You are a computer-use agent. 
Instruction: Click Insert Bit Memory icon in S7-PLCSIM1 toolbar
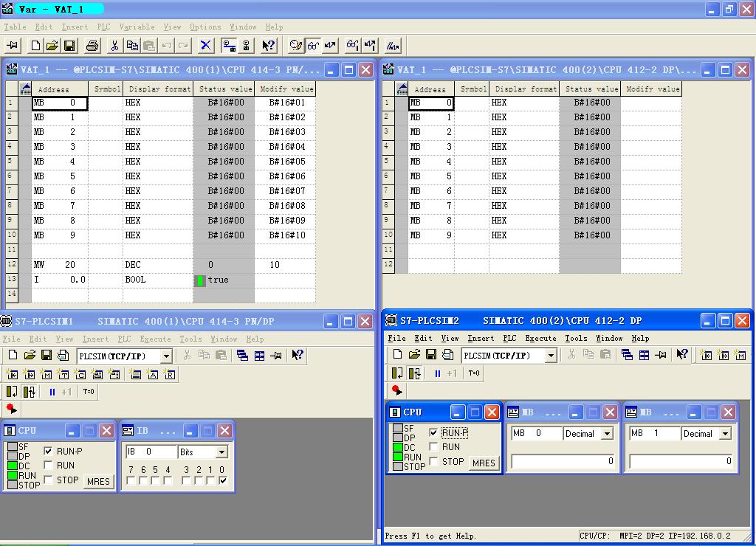pos(47,374)
